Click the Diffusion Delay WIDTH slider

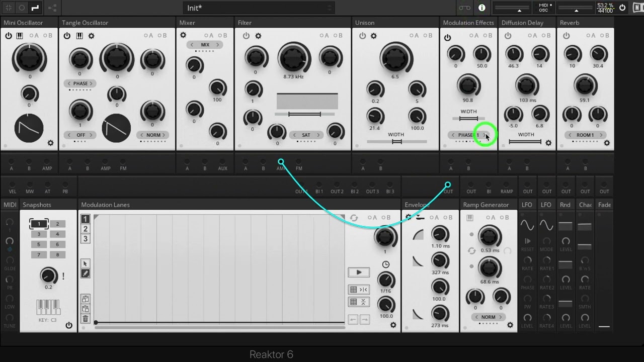coord(526,142)
